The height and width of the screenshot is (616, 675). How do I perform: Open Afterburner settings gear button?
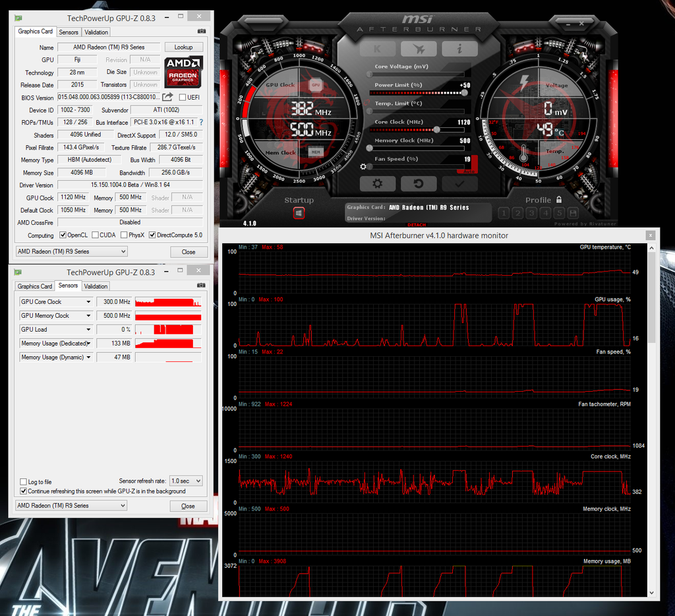[x=377, y=184]
